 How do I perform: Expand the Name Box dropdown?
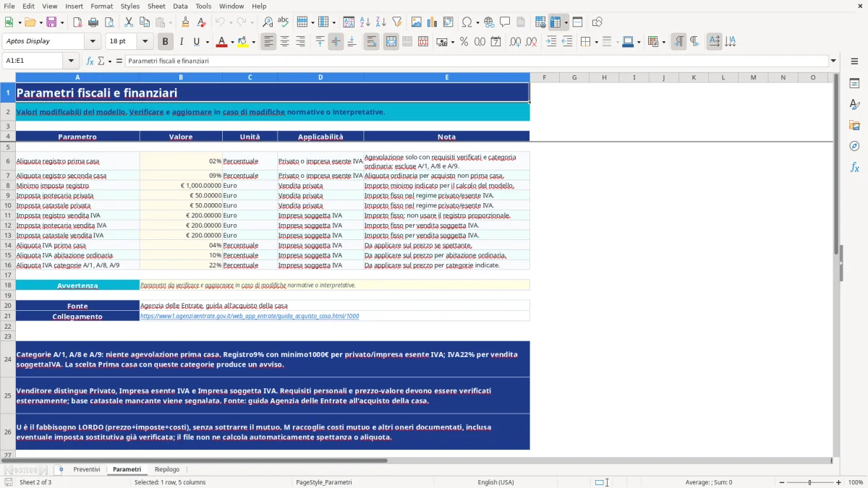click(x=71, y=61)
